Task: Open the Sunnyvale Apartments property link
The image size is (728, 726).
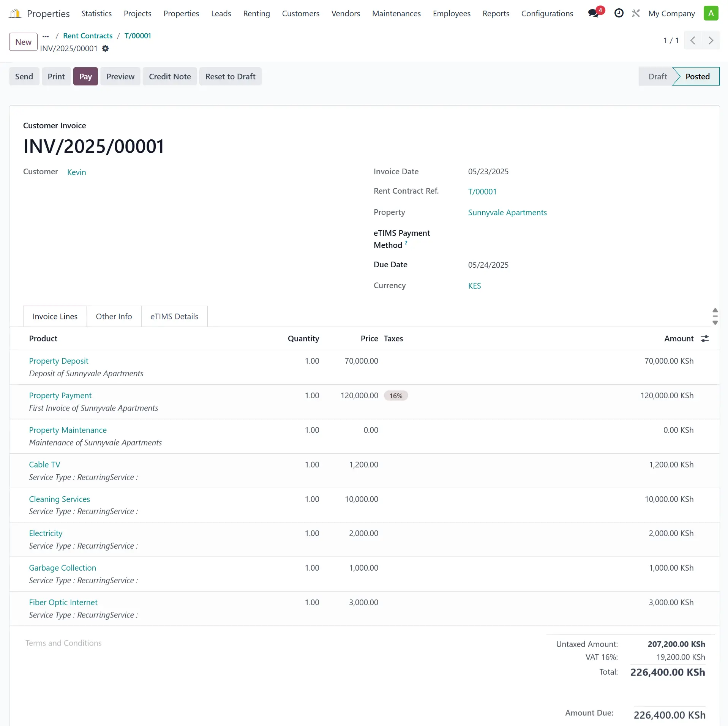Action: coord(507,213)
